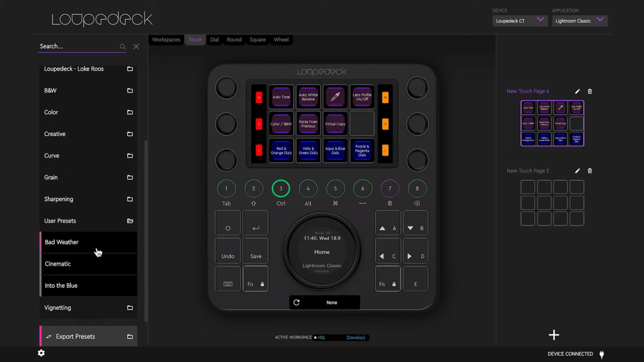
Task: Click the search magnifier icon
Action: coord(123,47)
